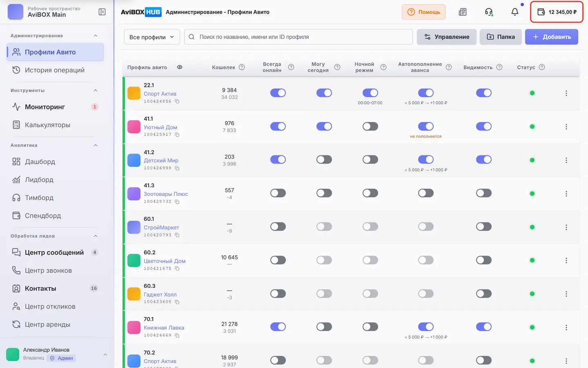
Task: Click the Управление button
Action: coord(446,37)
